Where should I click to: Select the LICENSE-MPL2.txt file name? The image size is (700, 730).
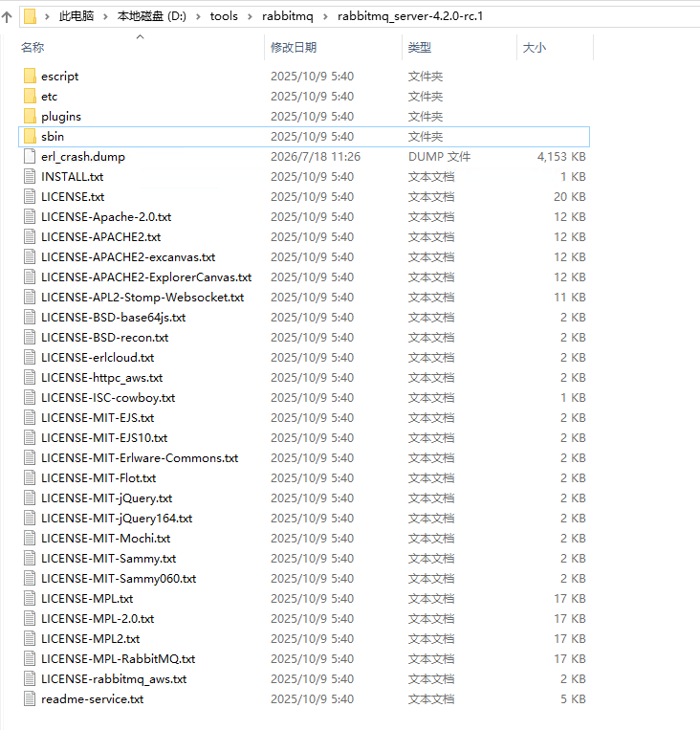(x=90, y=638)
